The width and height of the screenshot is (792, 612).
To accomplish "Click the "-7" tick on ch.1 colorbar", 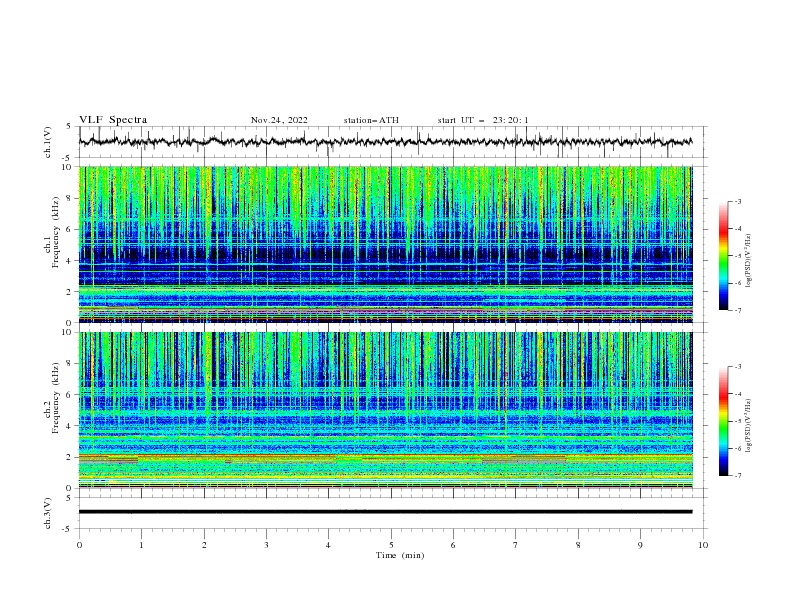I will [x=737, y=310].
